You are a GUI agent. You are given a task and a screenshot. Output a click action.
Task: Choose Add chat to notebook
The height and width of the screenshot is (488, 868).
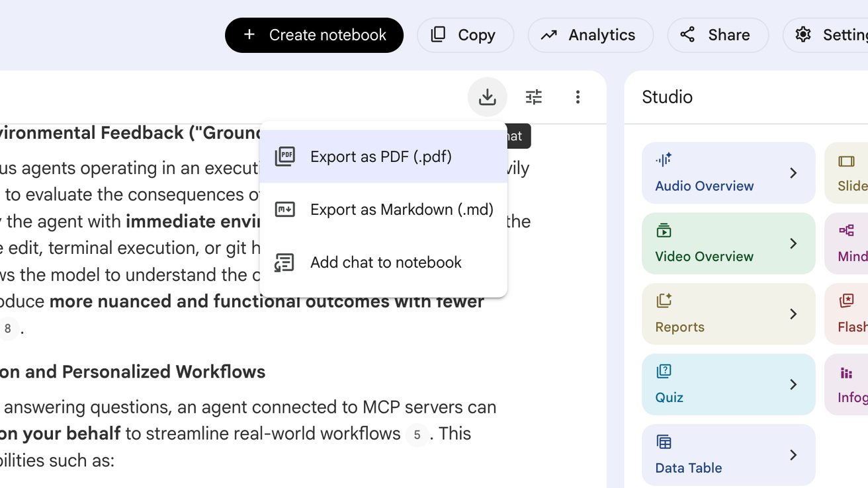[384, 263]
